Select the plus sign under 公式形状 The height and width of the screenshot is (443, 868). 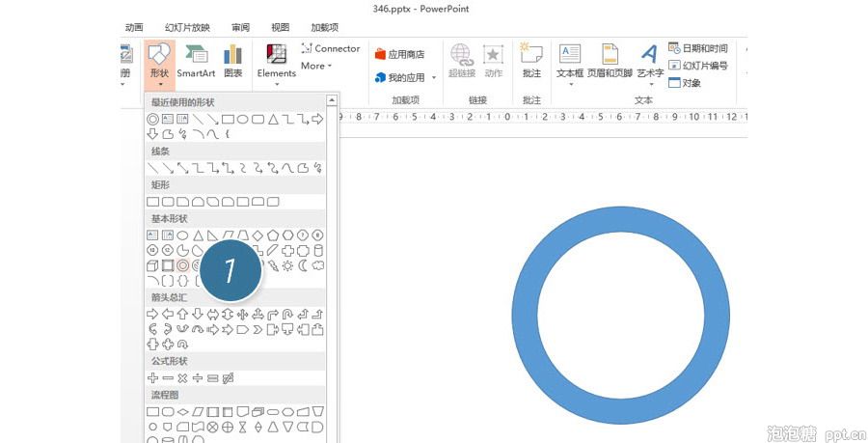pyautogui.click(x=152, y=378)
